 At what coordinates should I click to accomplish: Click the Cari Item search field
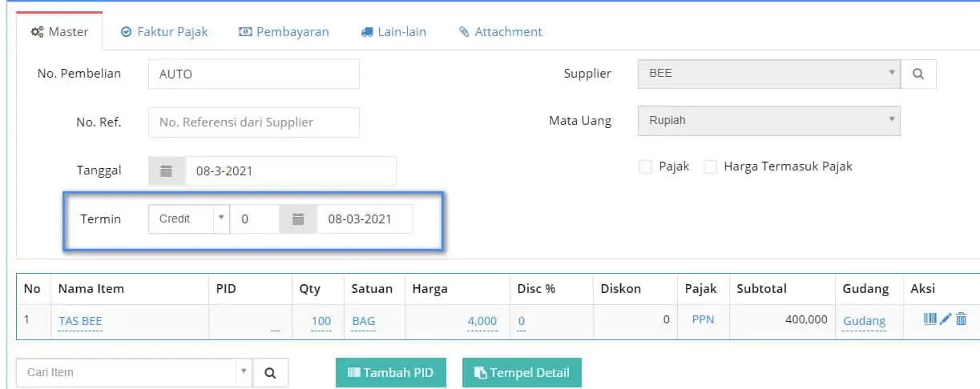(x=127, y=372)
